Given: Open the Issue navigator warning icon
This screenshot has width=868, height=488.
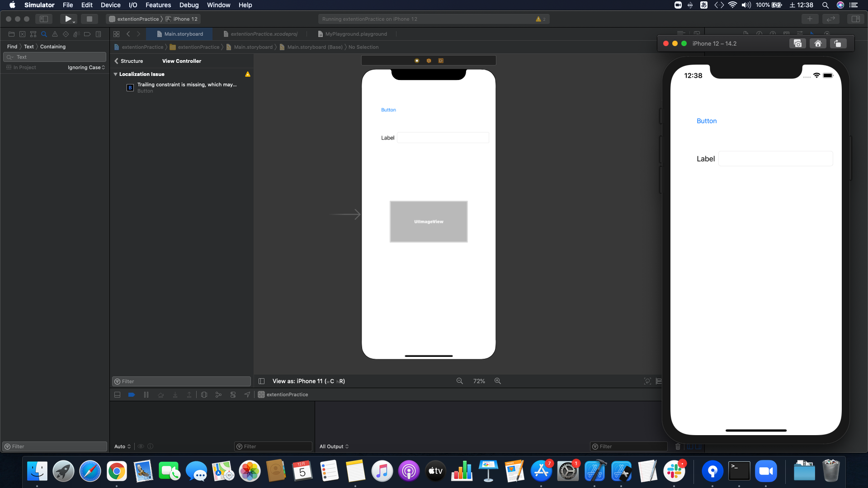Looking at the screenshot, I should pyautogui.click(x=55, y=34).
